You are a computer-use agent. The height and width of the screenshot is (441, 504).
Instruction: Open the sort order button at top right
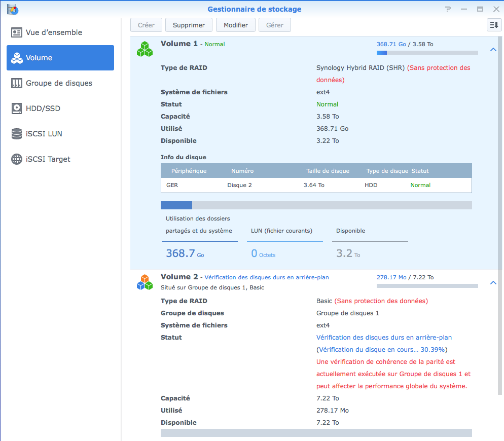(x=493, y=25)
